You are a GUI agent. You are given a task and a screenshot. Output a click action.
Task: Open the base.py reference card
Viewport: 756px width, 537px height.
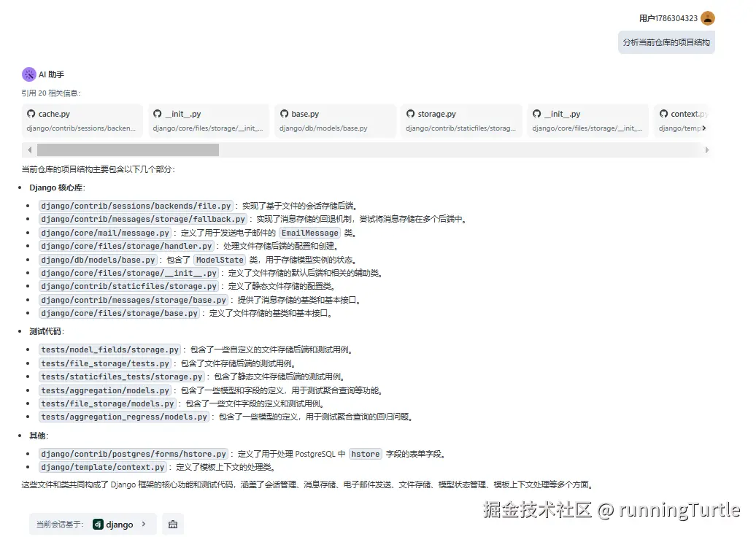click(335, 120)
